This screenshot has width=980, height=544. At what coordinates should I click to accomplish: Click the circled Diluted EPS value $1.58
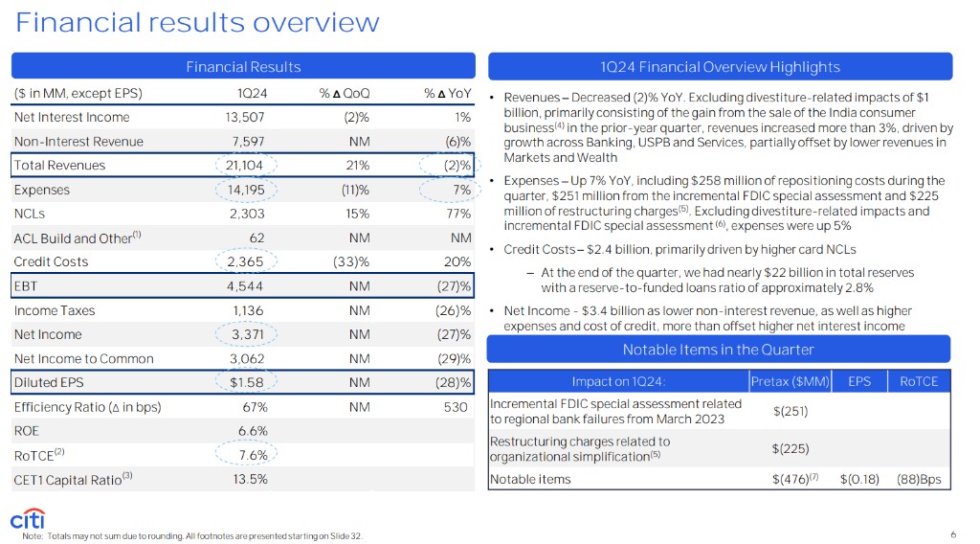tap(247, 383)
